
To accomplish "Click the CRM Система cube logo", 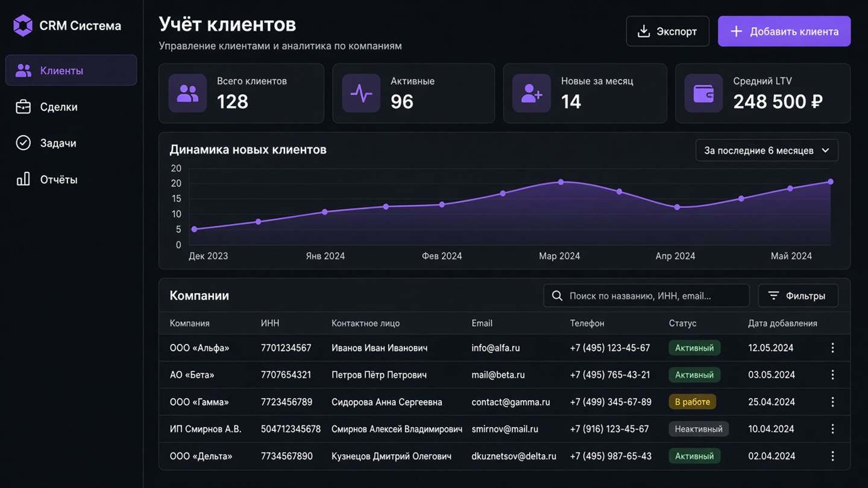I will click(23, 26).
